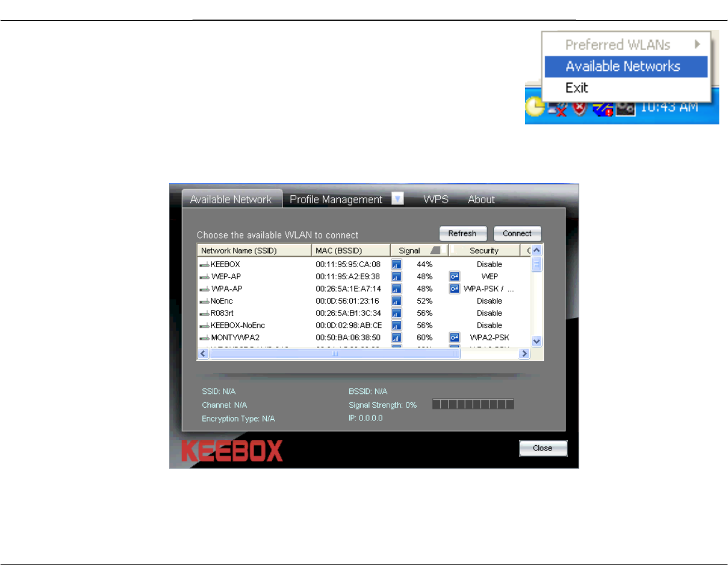Click the security key icon beside WPA-PSK

coord(455,289)
